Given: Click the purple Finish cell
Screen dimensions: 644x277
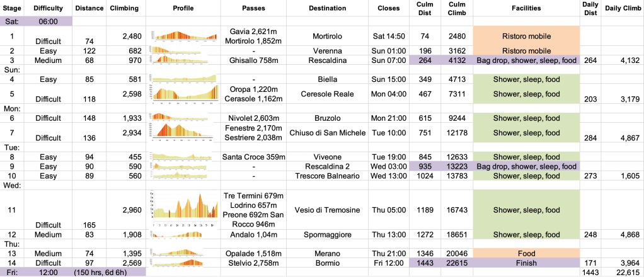Looking at the screenshot, I should pyautogui.click(x=525, y=261).
